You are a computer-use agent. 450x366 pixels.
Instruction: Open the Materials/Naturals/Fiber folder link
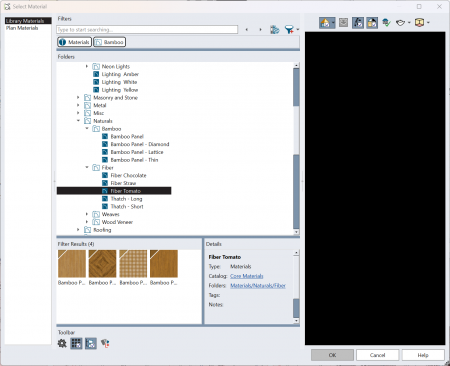point(258,285)
